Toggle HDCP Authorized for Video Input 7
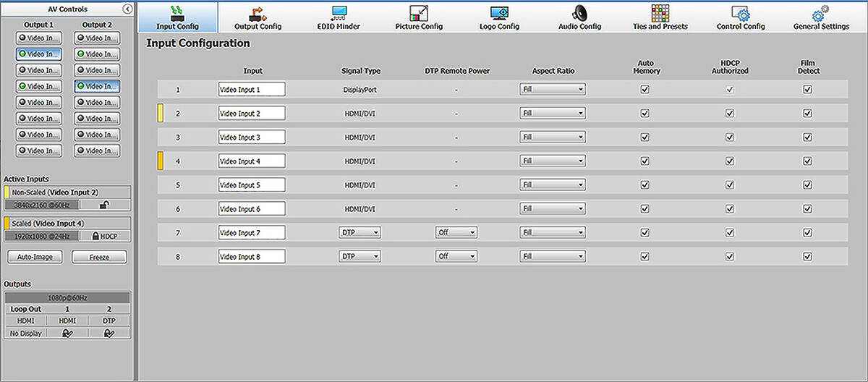Screen dimensions: 868x382 [730, 233]
